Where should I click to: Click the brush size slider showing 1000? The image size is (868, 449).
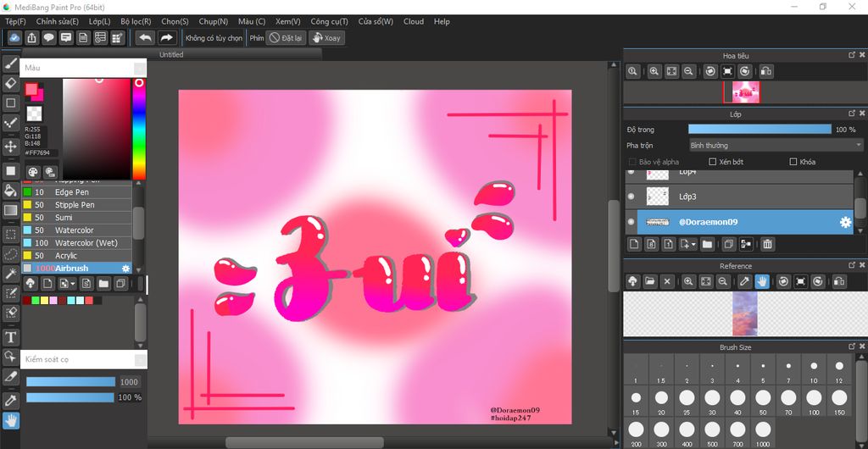point(70,381)
